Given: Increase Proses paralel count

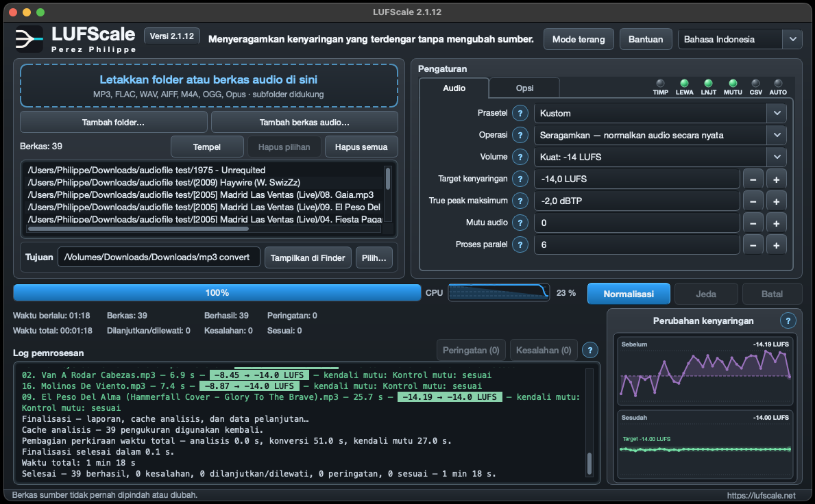Looking at the screenshot, I should 777,244.
